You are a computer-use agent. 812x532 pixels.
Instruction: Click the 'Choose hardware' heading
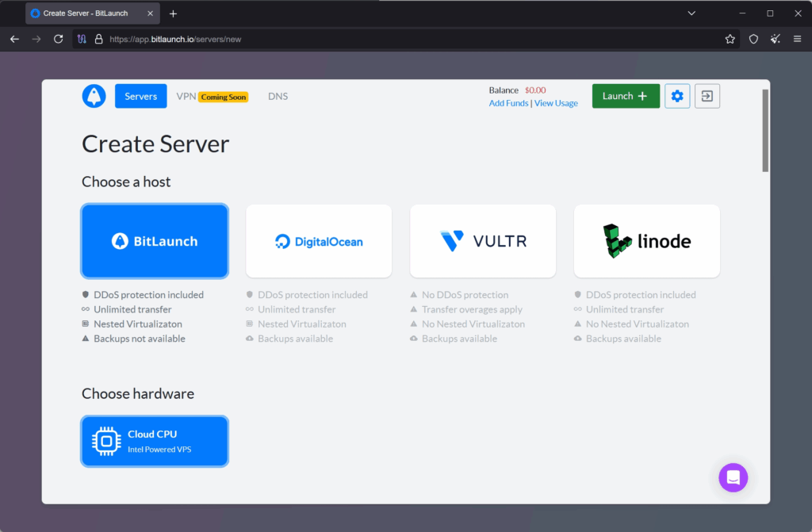pyautogui.click(x=138, y=394)
